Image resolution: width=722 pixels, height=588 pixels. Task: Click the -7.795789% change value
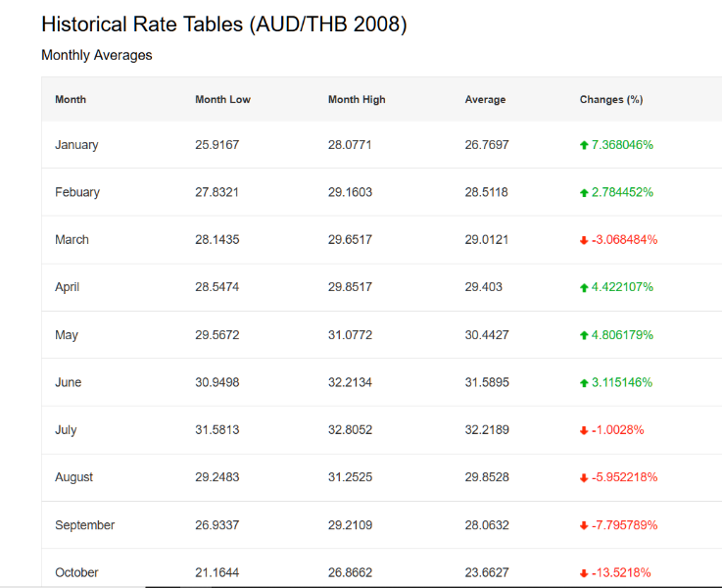(624, 525)
